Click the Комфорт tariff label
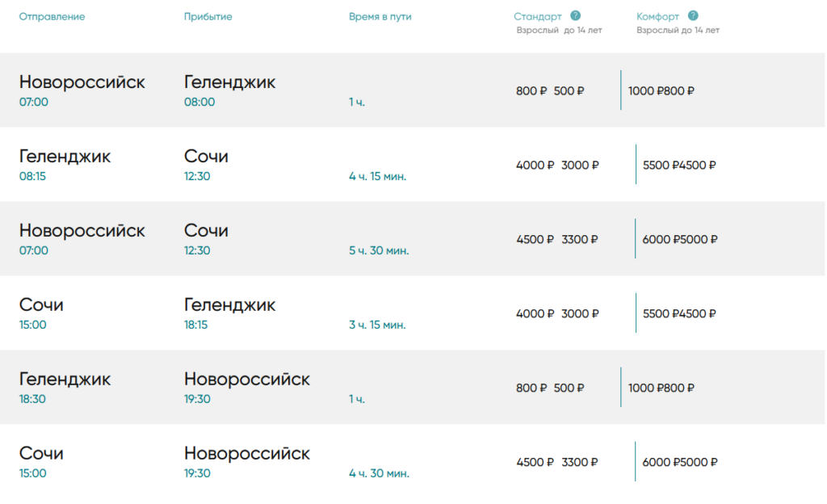 coord(657,16)
